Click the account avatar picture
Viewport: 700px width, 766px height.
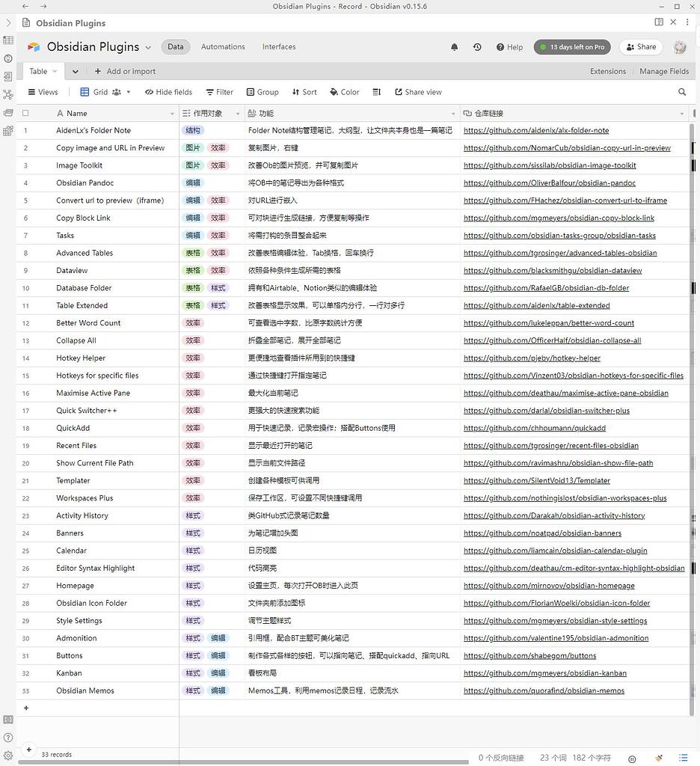click(680, 47)
